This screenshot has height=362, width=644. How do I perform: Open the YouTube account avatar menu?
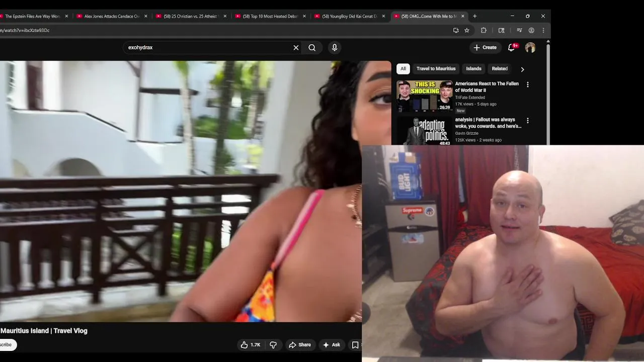[x=530, y=48]
